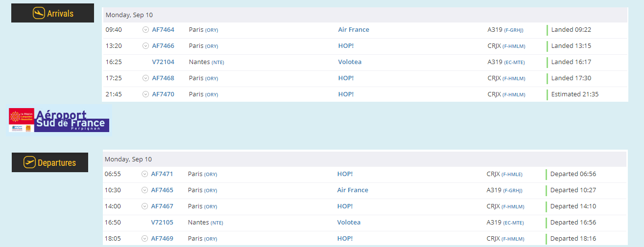Click status Departed 14:10
The image size is (644, 247).
point(573,206)
